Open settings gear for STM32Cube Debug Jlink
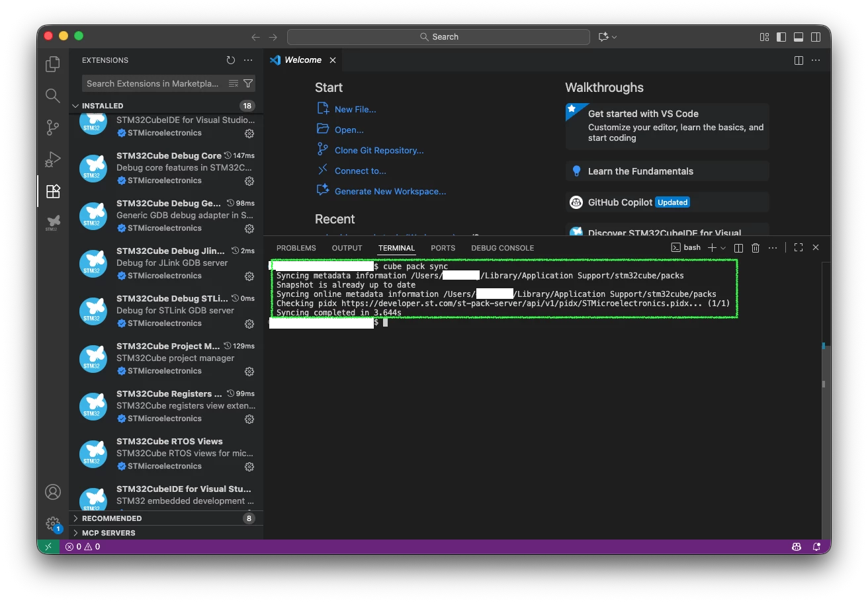The image size is (868, 603). click(x=249, y=276)
